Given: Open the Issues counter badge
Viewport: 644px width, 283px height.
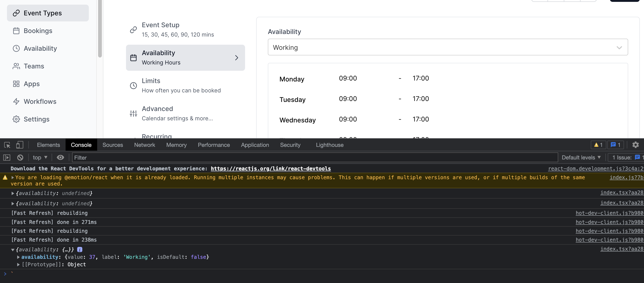Looking at the screenshot, I should (x=615, y=145).
